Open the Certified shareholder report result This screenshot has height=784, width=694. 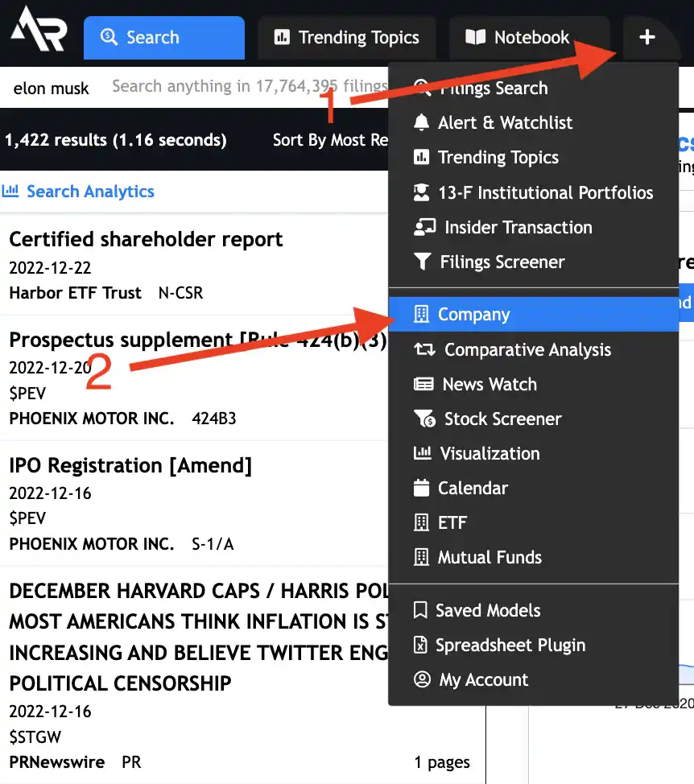coord(146,240)
